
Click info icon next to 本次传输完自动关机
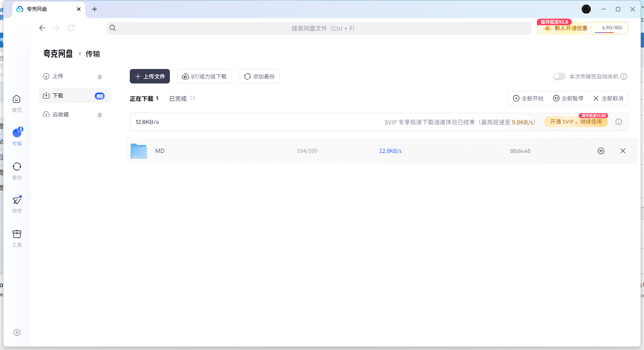point(624,76)
